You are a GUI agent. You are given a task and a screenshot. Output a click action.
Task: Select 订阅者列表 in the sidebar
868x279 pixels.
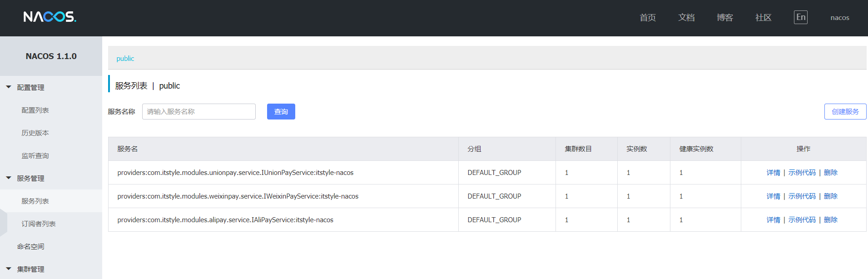point(39,224)
